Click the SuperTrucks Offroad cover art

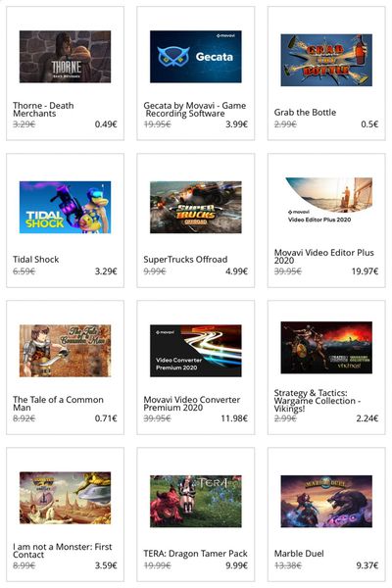pos(195,208)
